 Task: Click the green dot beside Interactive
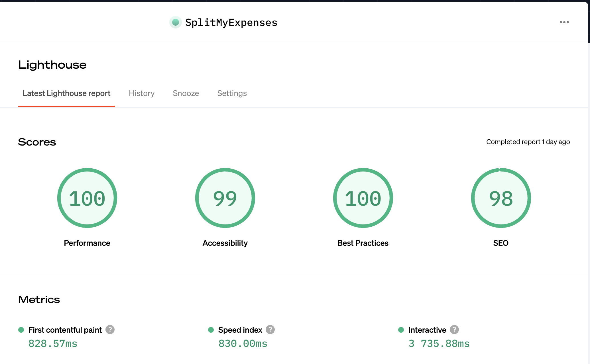(x=401, y=330)
